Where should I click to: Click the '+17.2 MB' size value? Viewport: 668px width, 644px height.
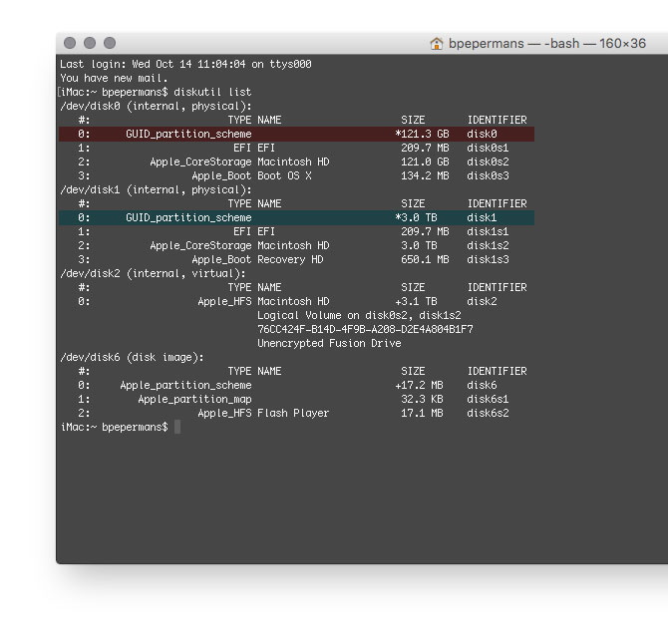point(419,386)
